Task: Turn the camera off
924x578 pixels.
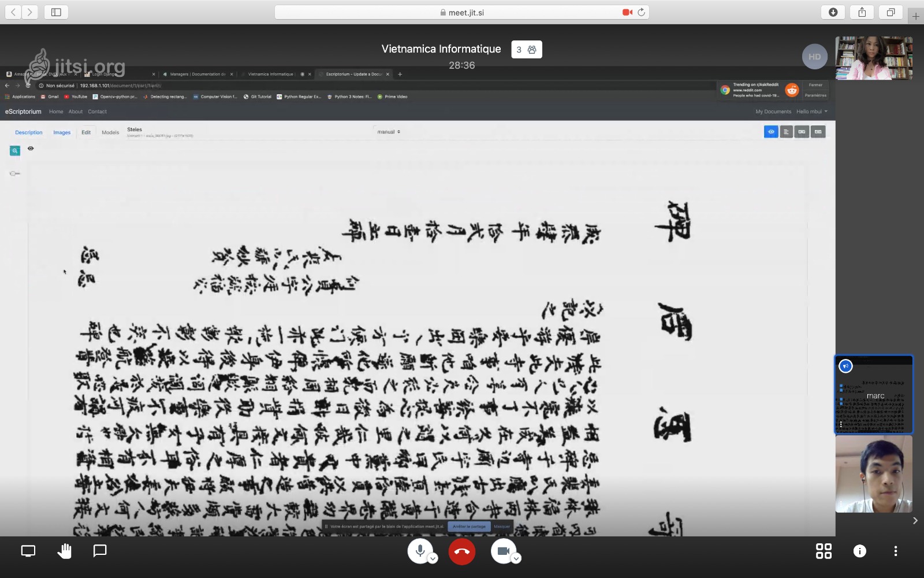Action: [x=503, y=551]
